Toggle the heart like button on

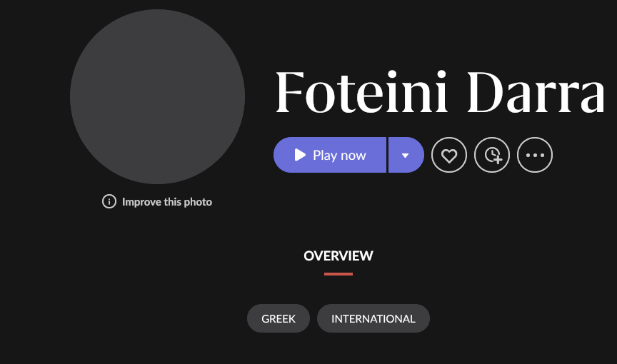click(449, 155)
